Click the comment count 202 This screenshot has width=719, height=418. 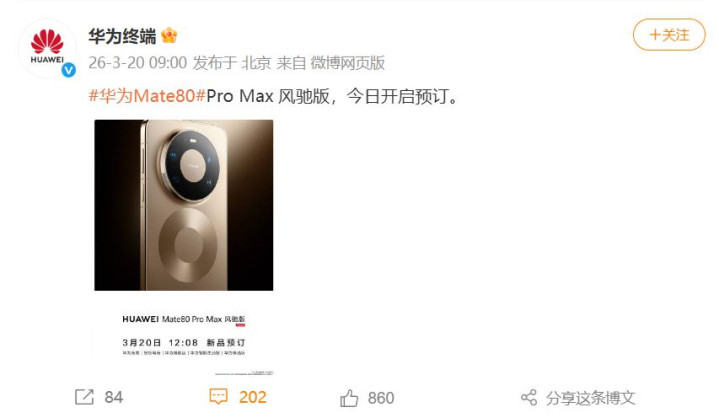[x=253, y=397]
